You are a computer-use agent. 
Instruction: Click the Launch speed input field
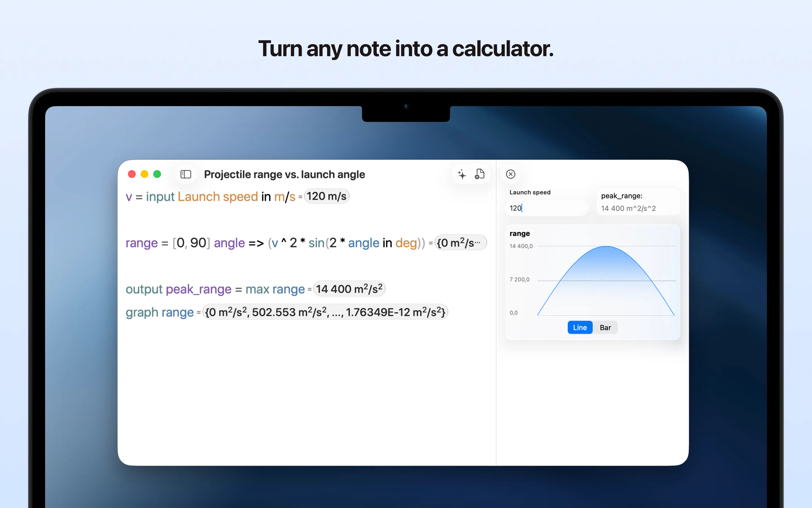coord(547,208)
